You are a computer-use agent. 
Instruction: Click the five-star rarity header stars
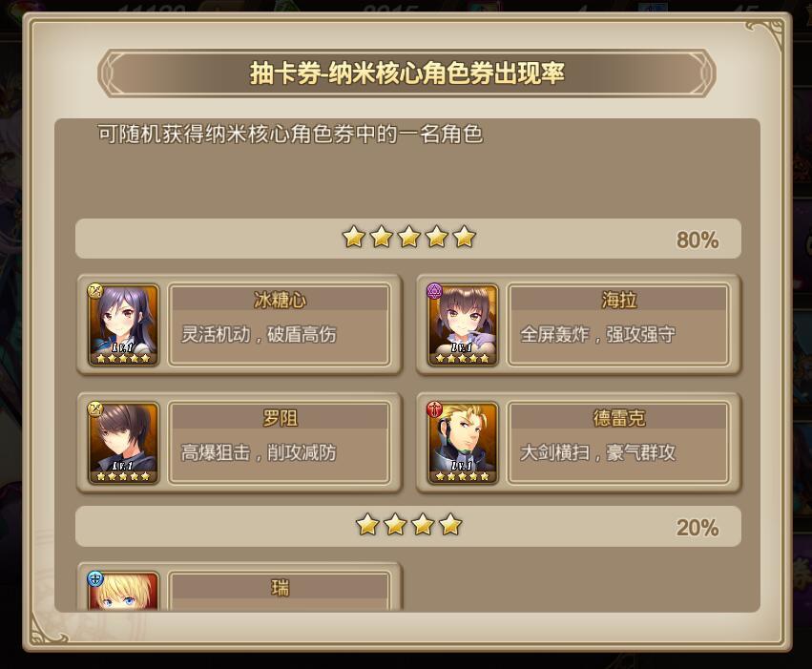(x=408, y=237)
